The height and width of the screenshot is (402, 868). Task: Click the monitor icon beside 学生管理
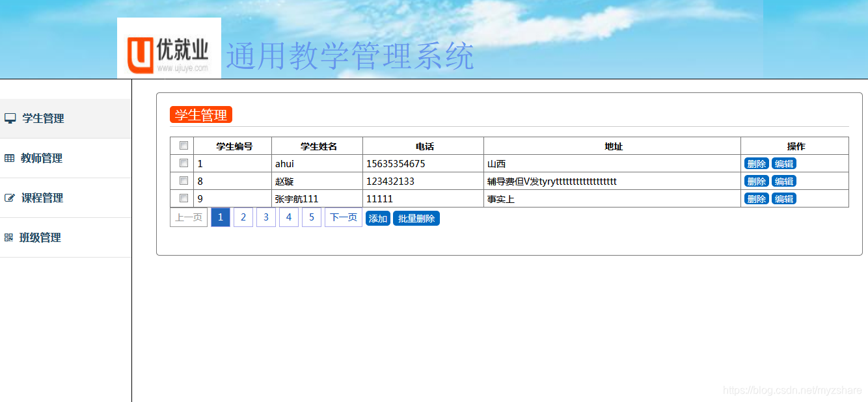point(10,118)
